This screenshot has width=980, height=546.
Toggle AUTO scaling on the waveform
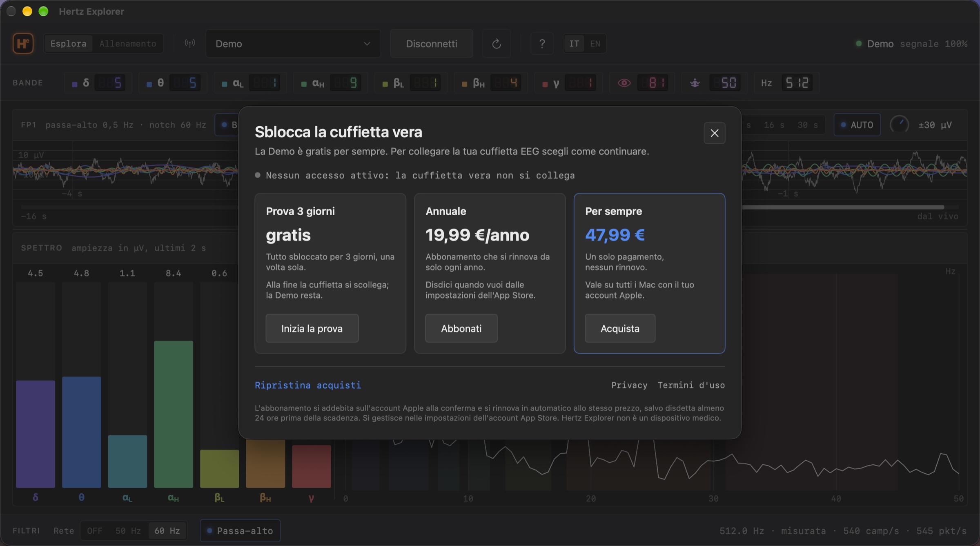coord(857,125)
